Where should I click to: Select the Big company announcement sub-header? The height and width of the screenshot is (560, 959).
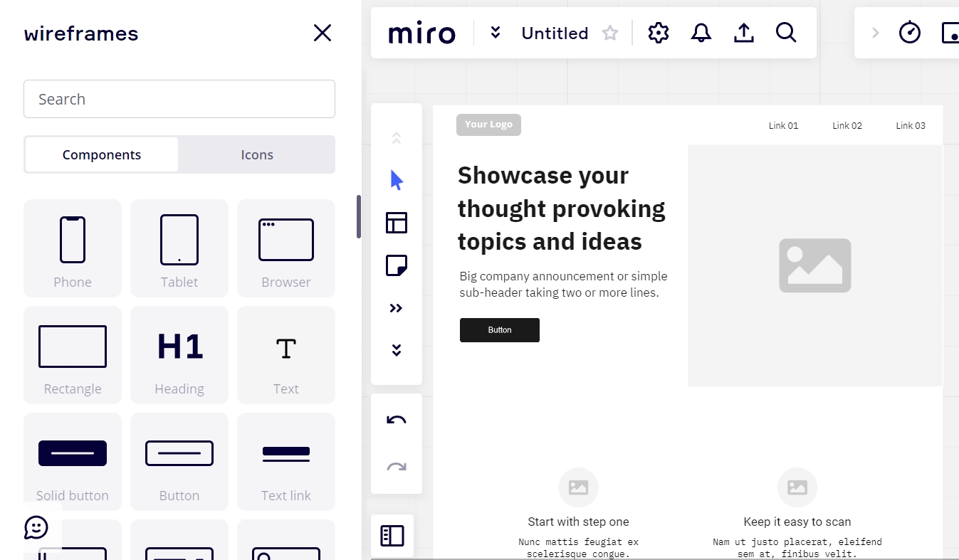564,284
